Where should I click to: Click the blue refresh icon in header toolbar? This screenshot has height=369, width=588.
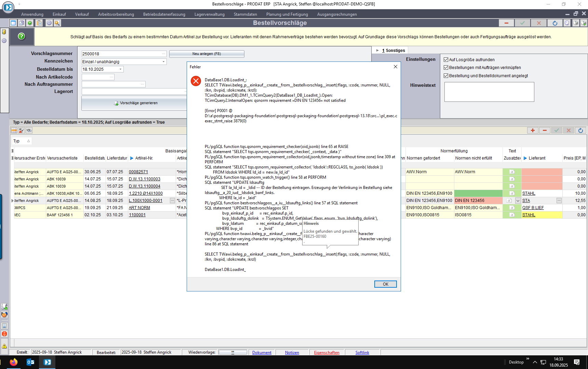click(555, 23)
